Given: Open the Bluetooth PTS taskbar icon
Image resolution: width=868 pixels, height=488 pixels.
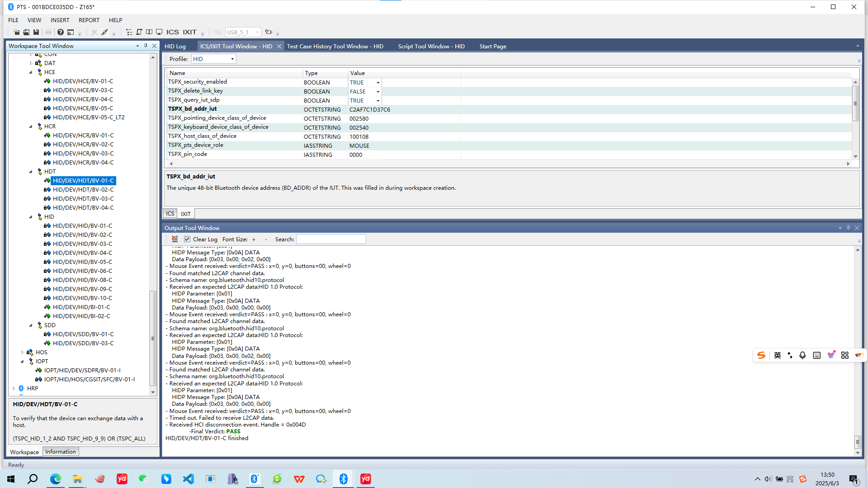Looking at the screenshot, I should [344, 479].
